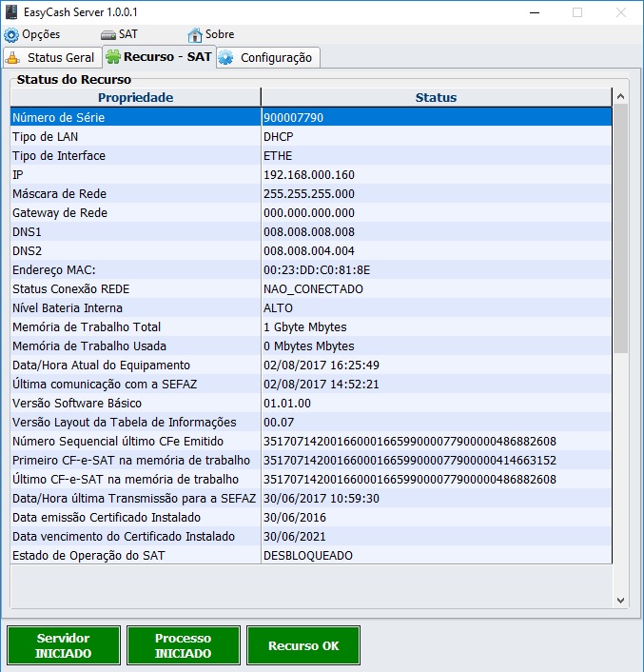Open the Opções menu
This screenshot has width=644, height=672.
click(x=40, y=34)
